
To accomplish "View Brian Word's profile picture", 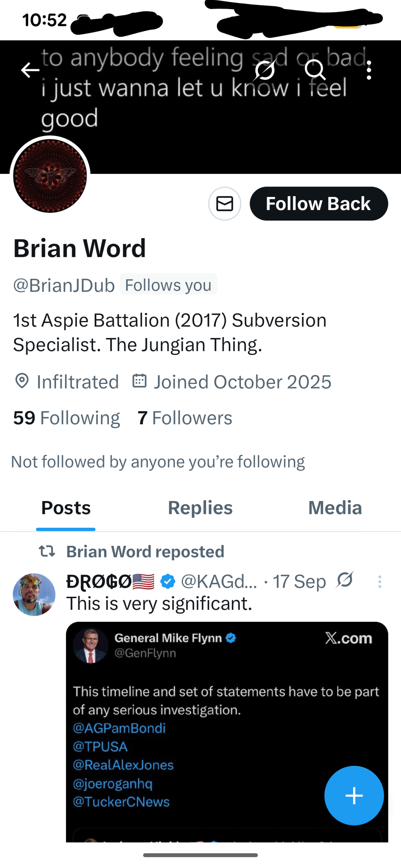I will click(x=50, y=176).
